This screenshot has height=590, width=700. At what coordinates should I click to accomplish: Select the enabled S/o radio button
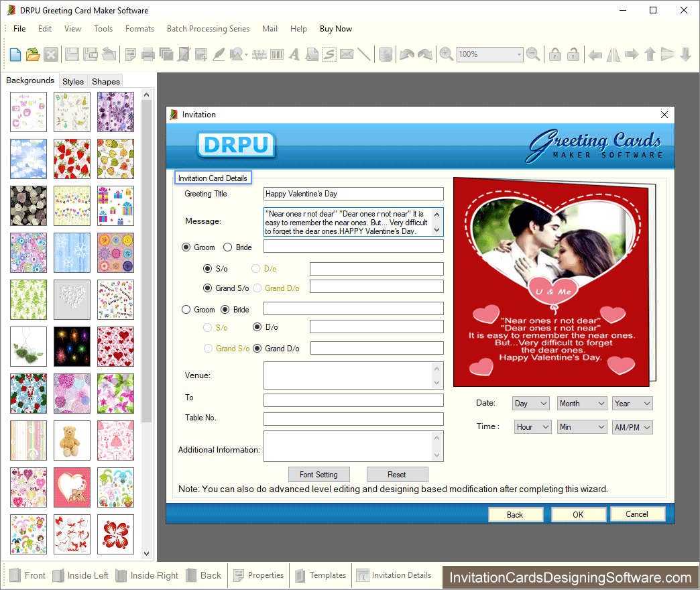point(208,269)
